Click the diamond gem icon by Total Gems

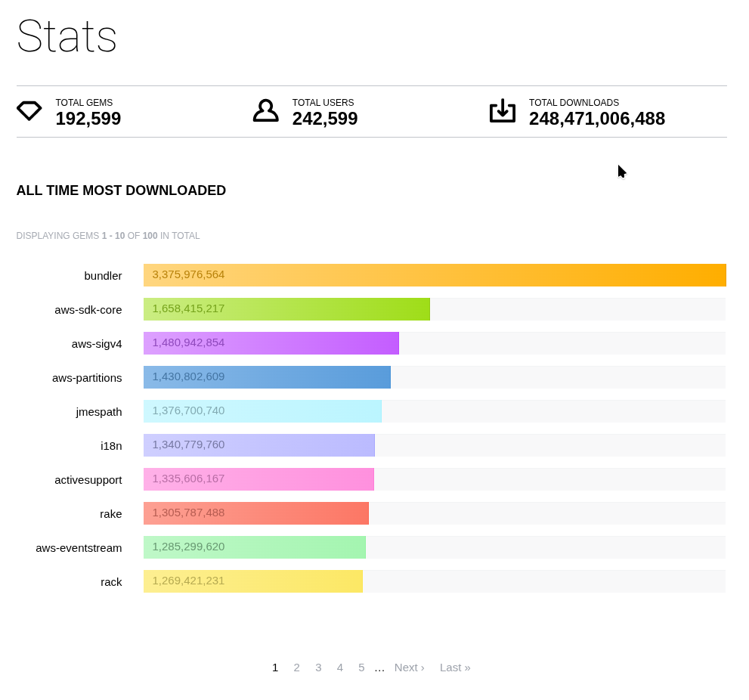pyautogui.click(x=29, y=111)
